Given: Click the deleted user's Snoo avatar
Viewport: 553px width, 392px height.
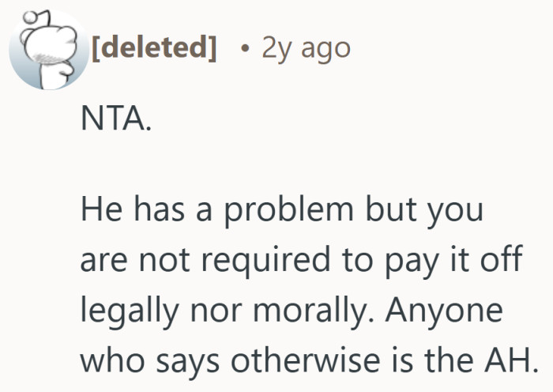Looking at the screenshot, I should [x=45, y=50].
